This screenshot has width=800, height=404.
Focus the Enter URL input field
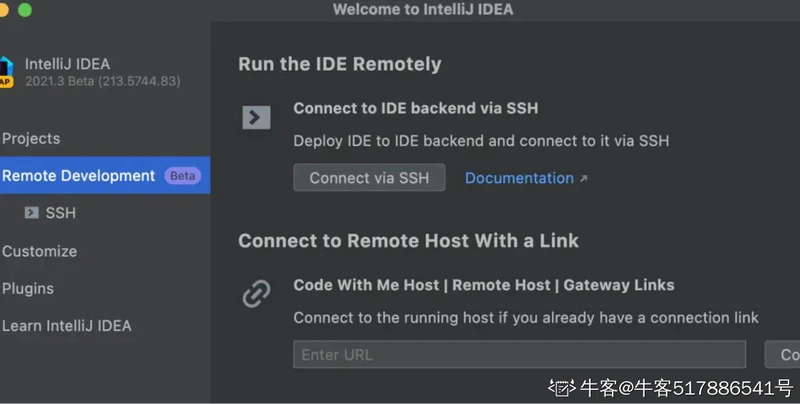519,355
